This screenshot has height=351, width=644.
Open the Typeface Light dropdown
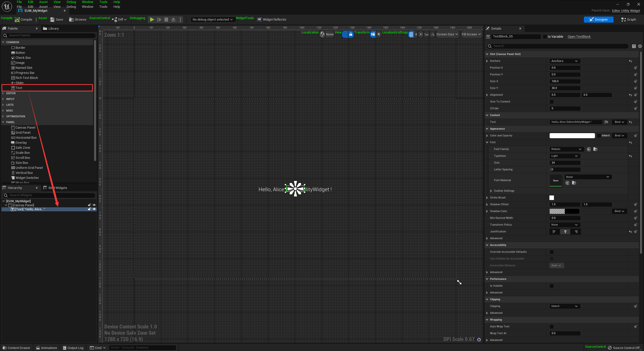565,156
